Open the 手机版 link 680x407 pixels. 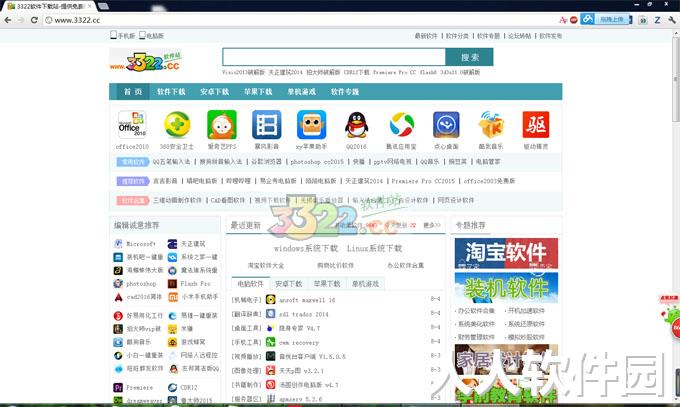coord(123,36)
